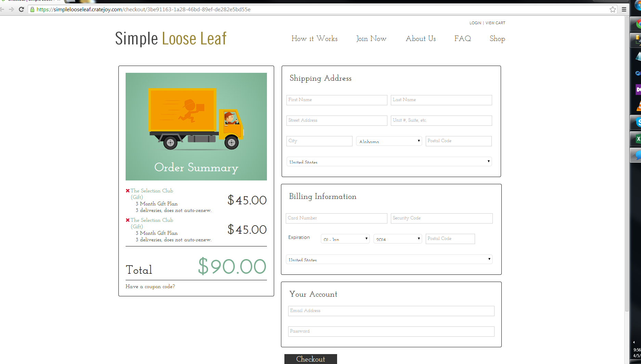
Task: Click the page vertical scrollbar
Action: [627, 164]
